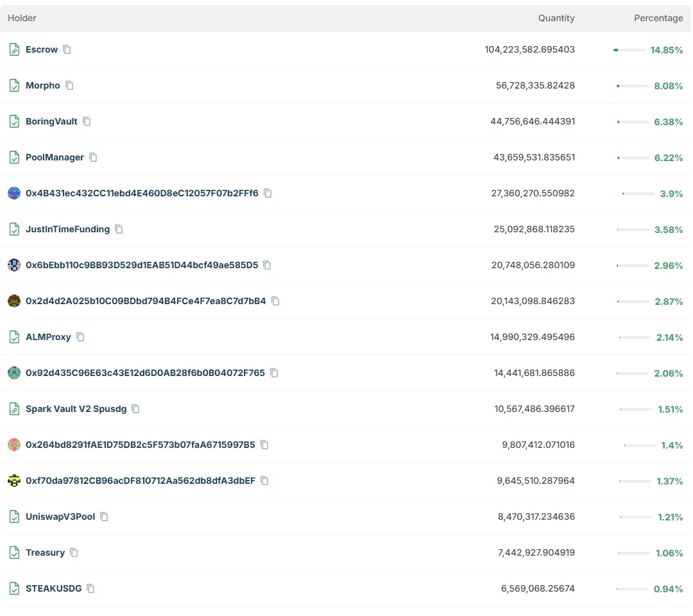The width and height of the screenshot is (693, 616).
Task: Click the contract icon beside JustInTimeFunding
Action: (x=14, y=229)
